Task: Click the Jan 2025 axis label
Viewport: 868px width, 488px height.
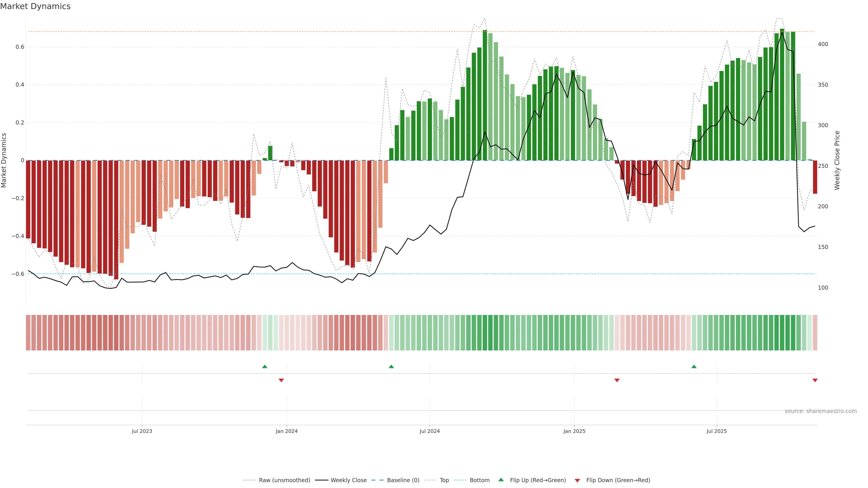Action: pos(574,431)
